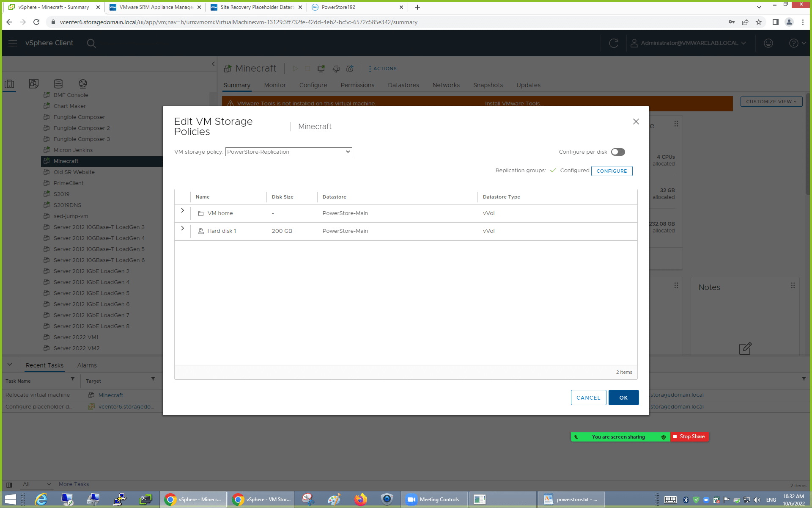Screen dimensions: 812x508
Task: Sort by Datastore Type column header
Action: 502,197
